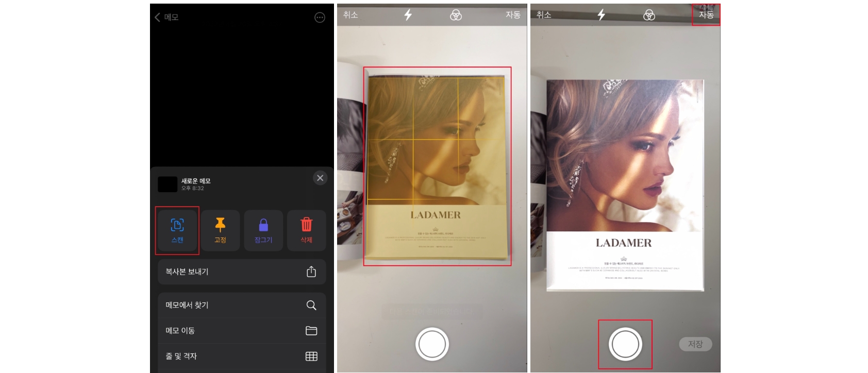The image size is (868, 373).
Task: Select 메모에서 찾기 menu row
Action: coord(242,305)
